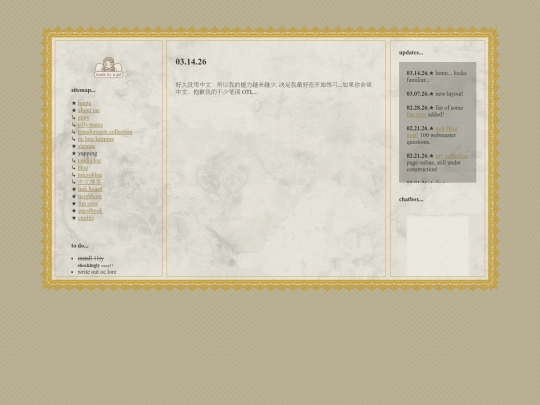Click the 03.14.26 post heading
Image resolution: width=540 pixels, height=405 pixels.
pos(191,62)
